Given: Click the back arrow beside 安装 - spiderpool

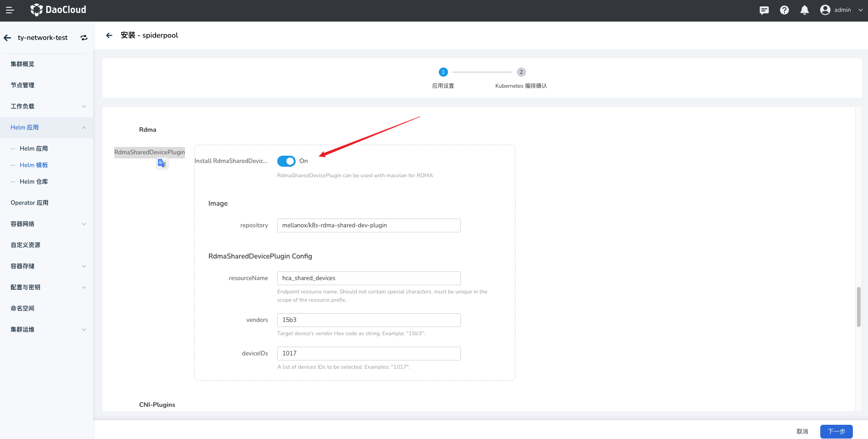Looking at the screenshot, I should (109, 35).
